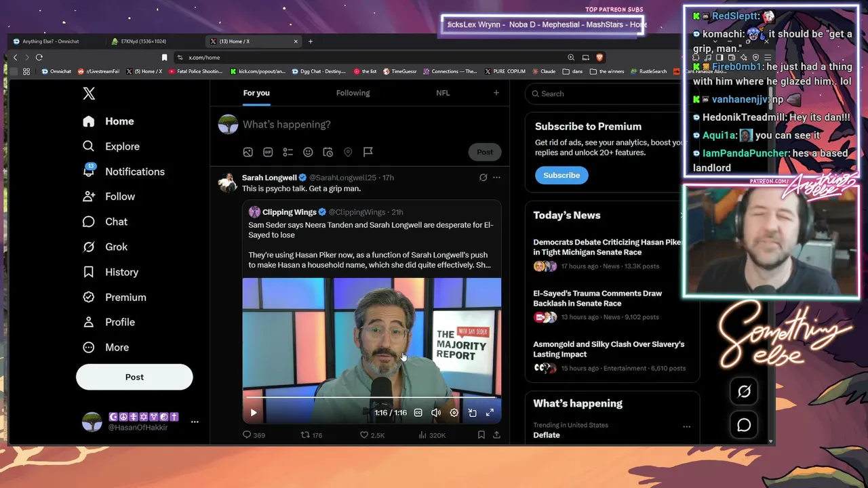Screen dimensions: 868x488
Task: Like the post with 2.5K likes
Action: tap(372, 434)
